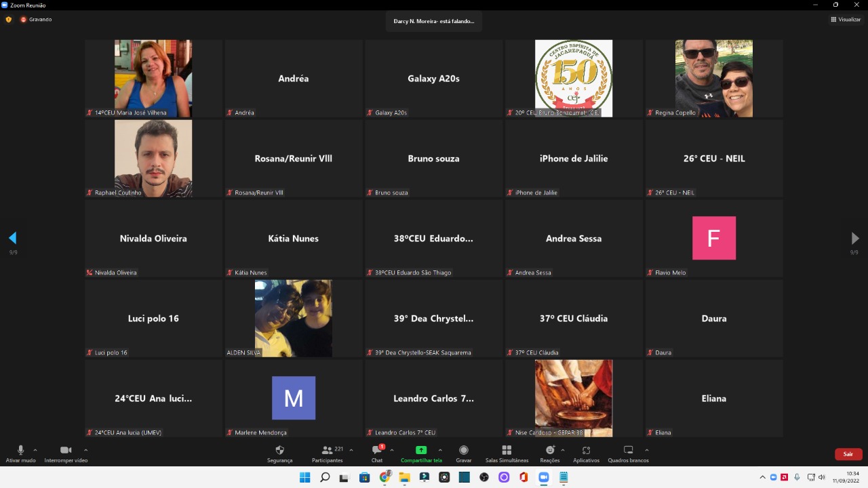The image size is (868, 488).
Task: Open the Segurança shield options
Action: [x=279, y=453]
